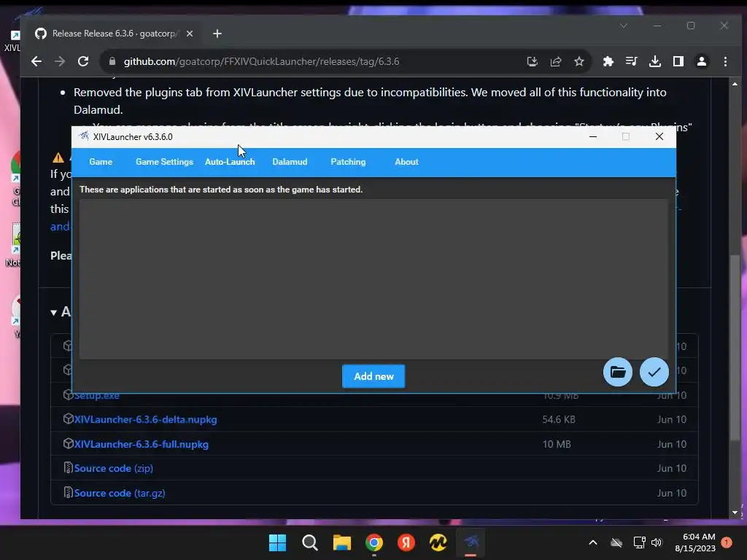Click the '10 MB' size text

(x=557, y=444)
